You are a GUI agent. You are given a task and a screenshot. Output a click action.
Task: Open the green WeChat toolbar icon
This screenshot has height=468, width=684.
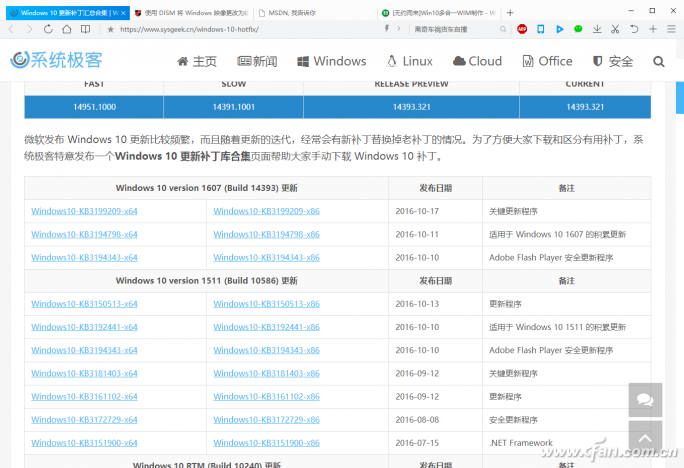[578, 29]
